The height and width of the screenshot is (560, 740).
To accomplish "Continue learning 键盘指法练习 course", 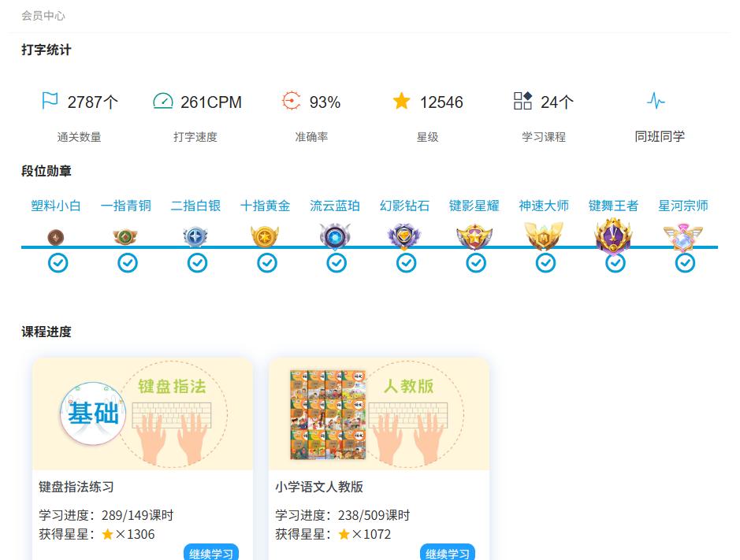I will coord(211,553).
